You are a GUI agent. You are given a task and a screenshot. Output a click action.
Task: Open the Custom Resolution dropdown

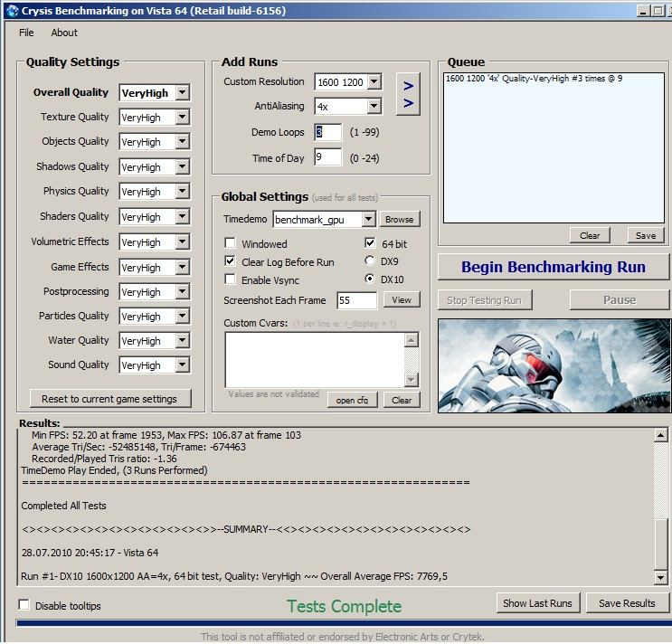click(374, 81)
